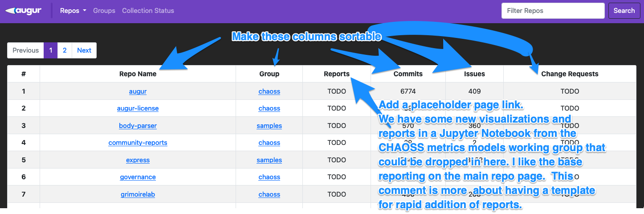
Task: Open chaoss group link in grimoirelab row
Action: point(269,194)
